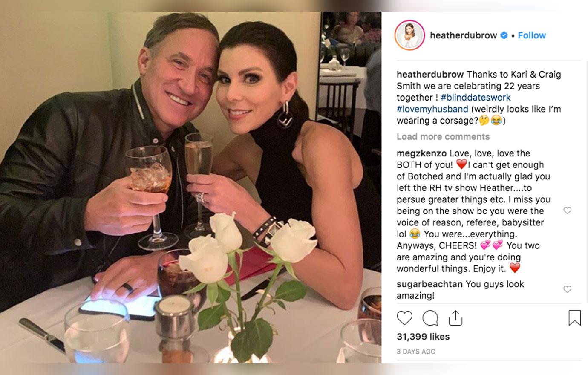Open megzkenzo's profile from comment

click(421, 153)
